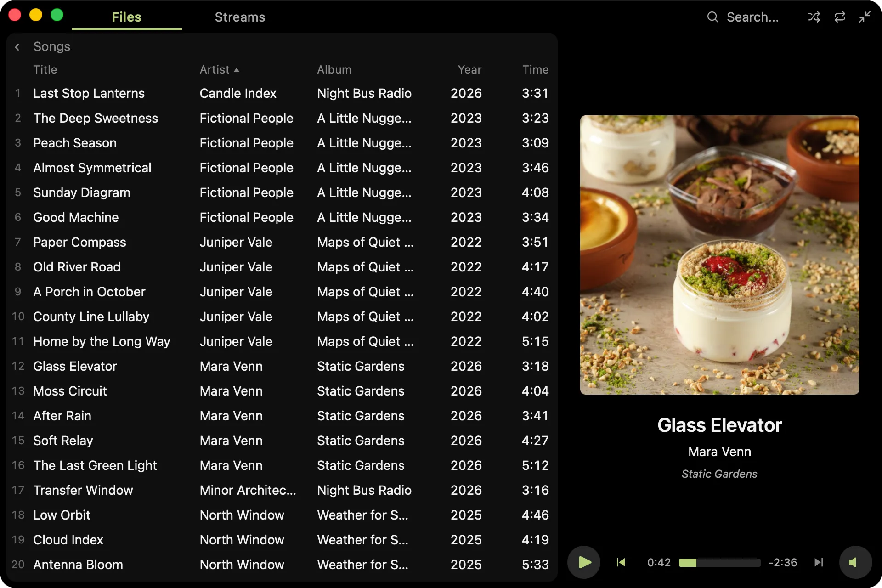Toggle repeat playback mode
Viewport: 882px width, 588px height.
840,17
